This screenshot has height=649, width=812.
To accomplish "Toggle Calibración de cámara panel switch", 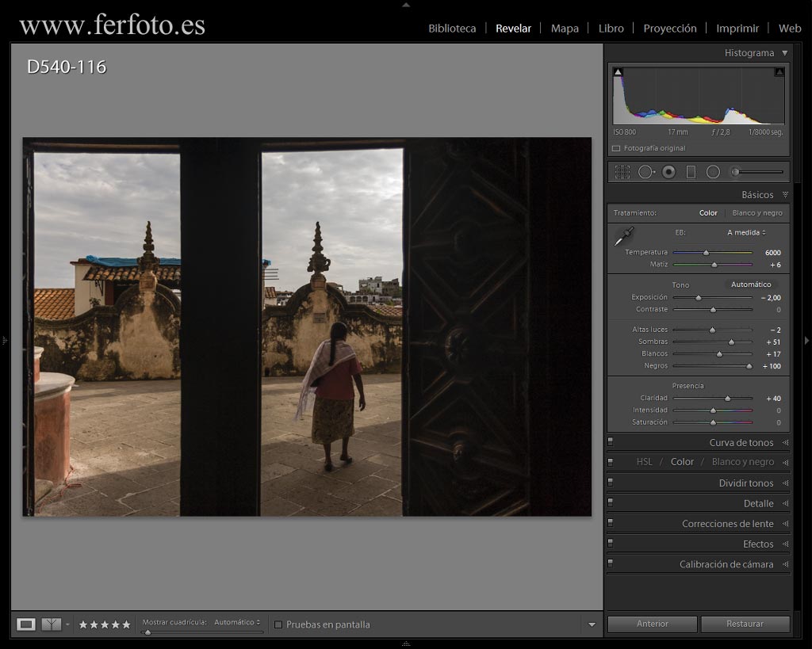I will tap(611, 563).
